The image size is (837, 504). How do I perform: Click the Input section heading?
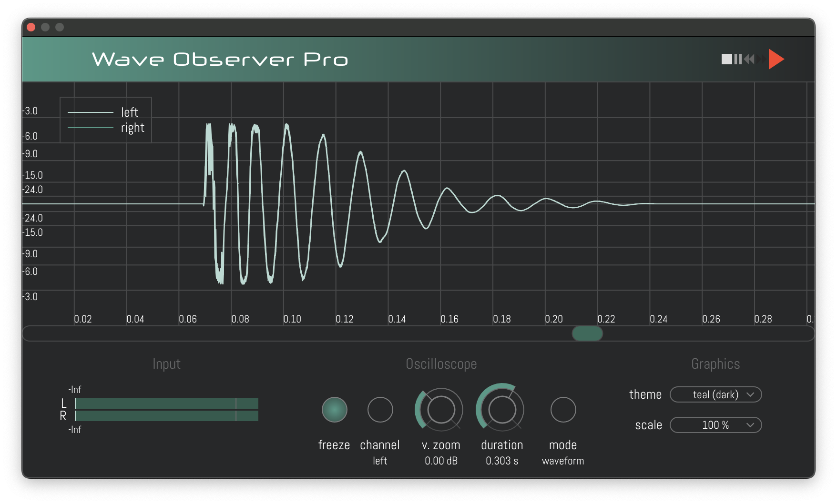[x=166, y=364]
